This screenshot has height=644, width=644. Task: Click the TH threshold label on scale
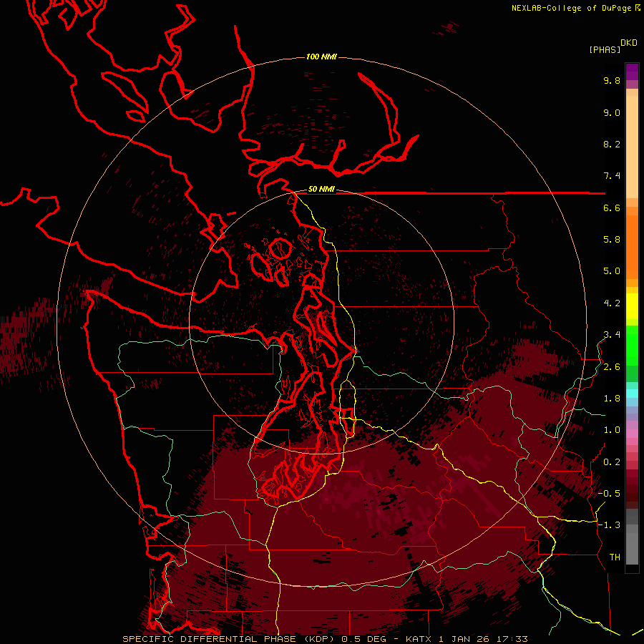point(615,557)
